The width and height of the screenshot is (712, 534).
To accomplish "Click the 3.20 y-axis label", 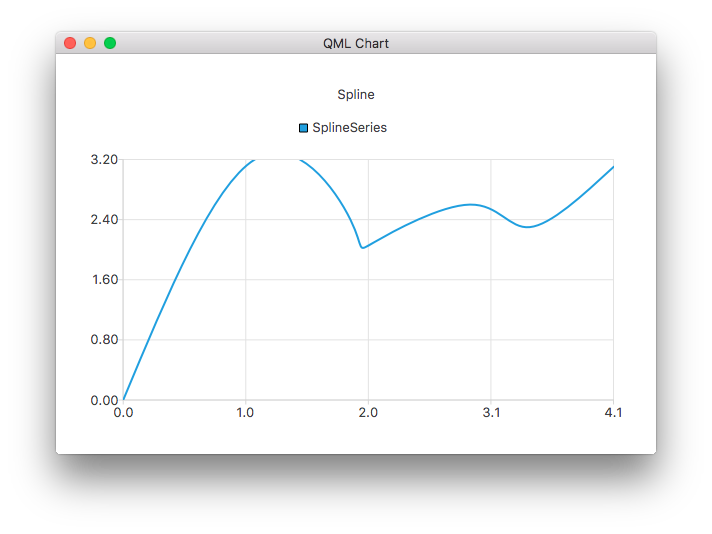I will pos(104,160).
